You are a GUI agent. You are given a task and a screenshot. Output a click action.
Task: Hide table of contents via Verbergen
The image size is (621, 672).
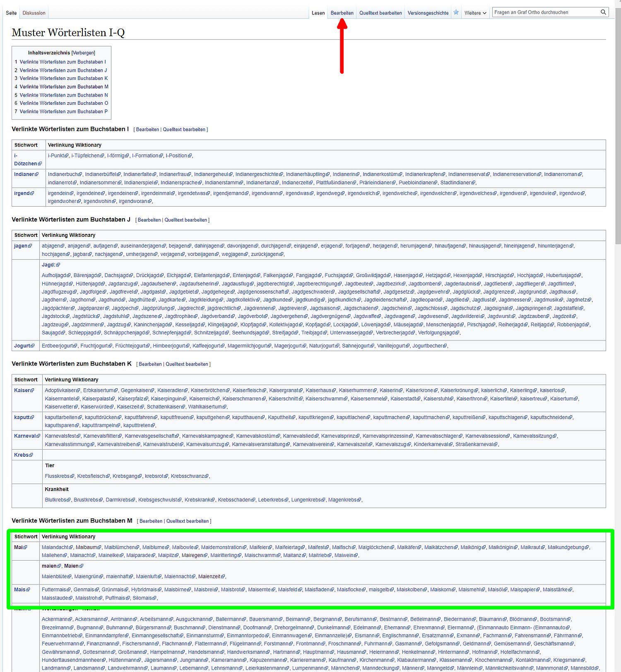tap(83, 53)
